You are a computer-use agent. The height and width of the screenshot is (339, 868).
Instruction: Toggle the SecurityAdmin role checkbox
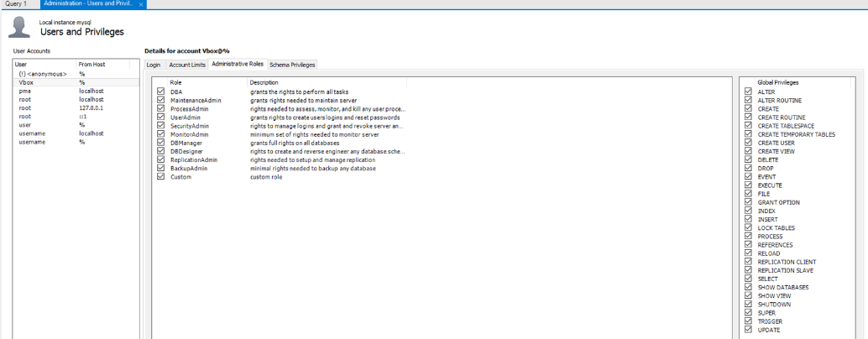point(161,126)
